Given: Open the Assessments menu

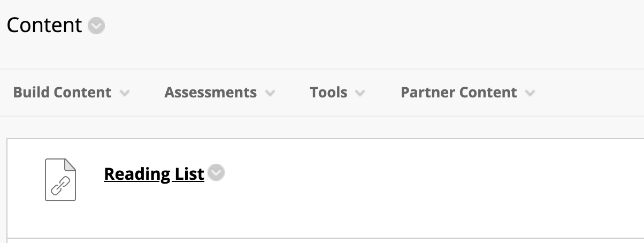Looking at the screenshot, I should coord(210,93).
